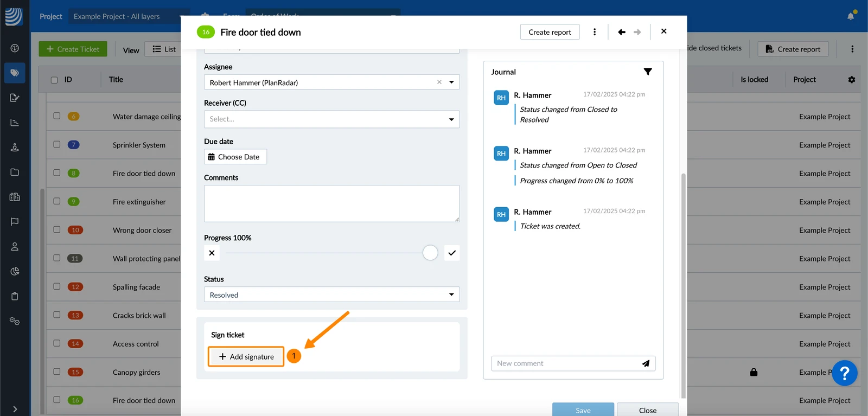Open the tickets tag icon in sidebar

[15, 73]
